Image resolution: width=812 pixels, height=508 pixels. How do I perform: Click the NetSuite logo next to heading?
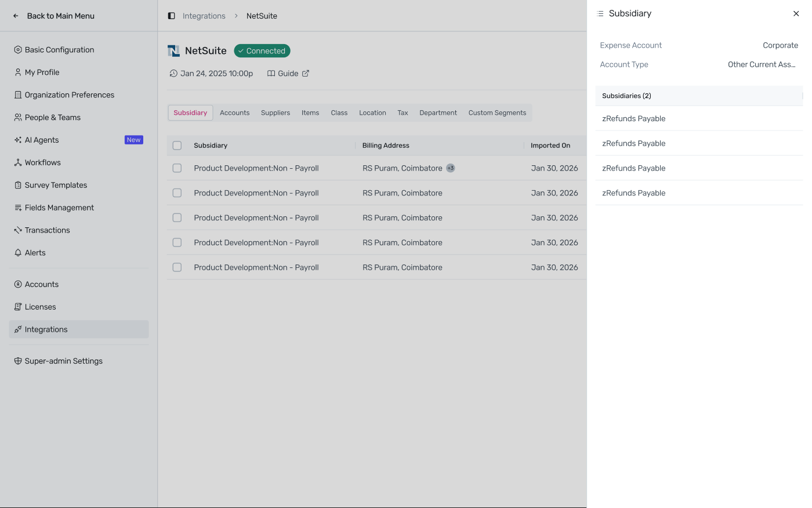[x=173, y=51]
